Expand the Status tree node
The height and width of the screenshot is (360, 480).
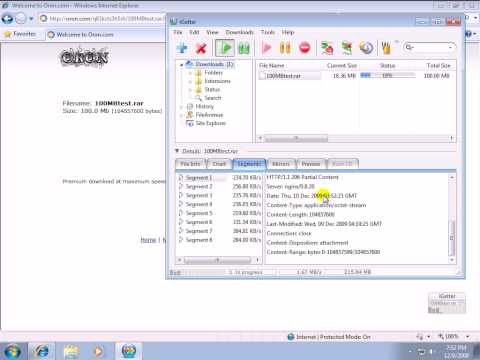coord(190,90)
